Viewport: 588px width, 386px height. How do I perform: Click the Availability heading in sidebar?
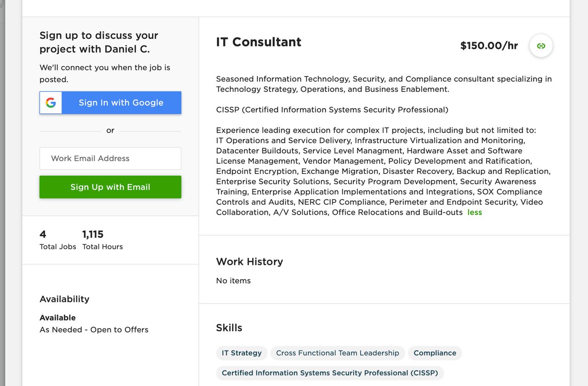pos(64,299)
